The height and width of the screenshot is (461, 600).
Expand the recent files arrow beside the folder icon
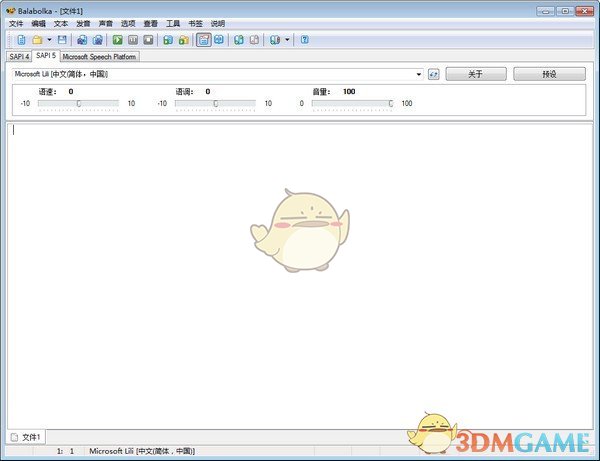click(x=49, y=40)
